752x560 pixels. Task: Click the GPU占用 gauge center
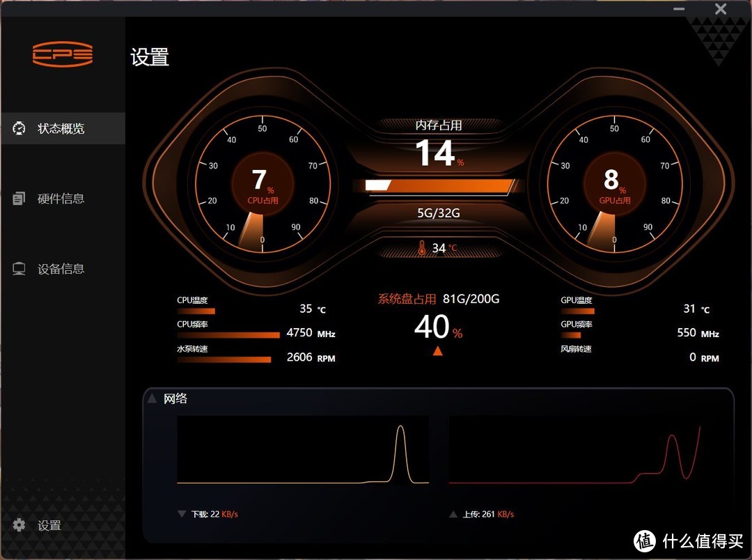pos(614,184)
